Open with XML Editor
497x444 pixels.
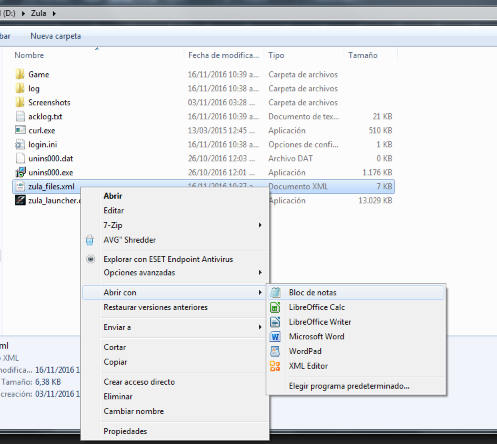tap(356, 366)
